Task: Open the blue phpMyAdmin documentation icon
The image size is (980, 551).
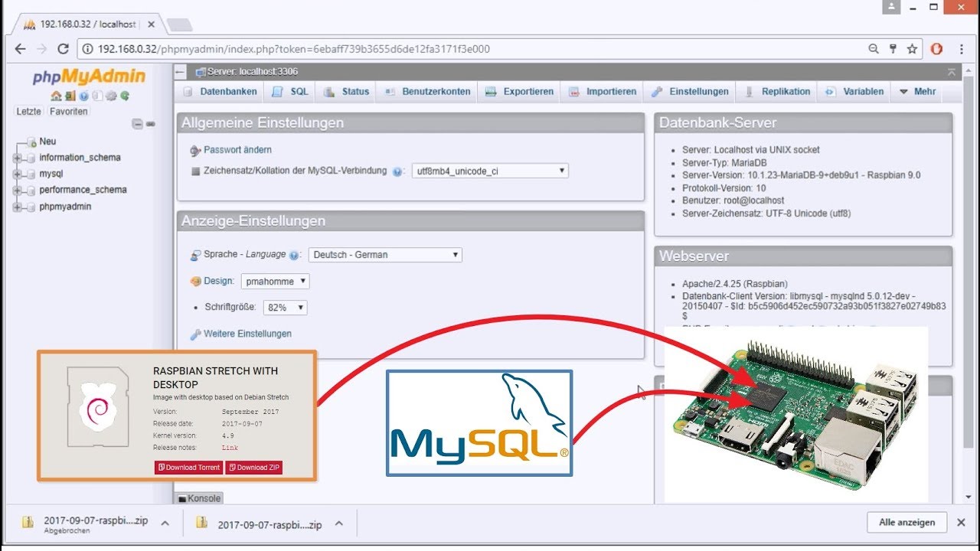Action: [83, 96]
